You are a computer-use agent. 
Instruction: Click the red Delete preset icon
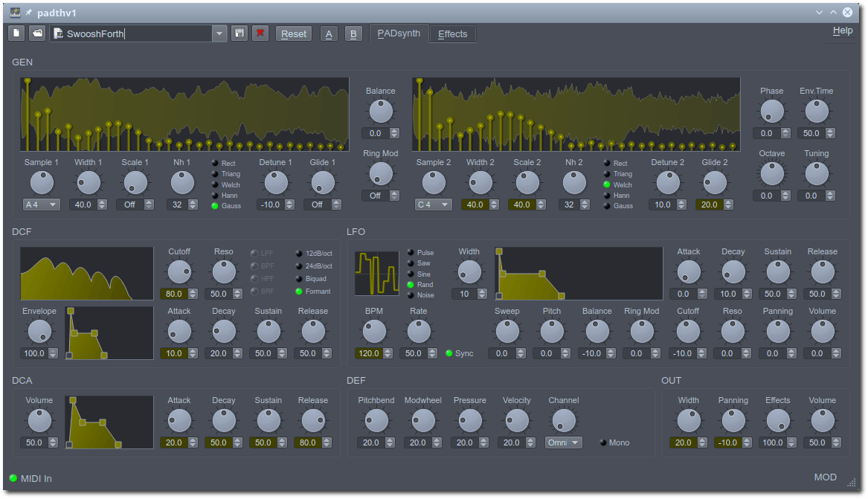(260, 33)
